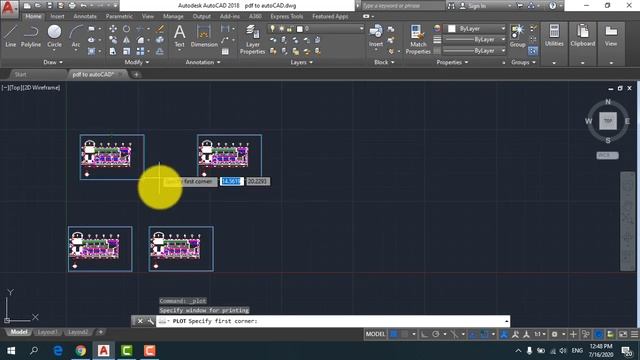The width and height of the screenshot is (640, 360).
Task: Open the linetype ByLayer dropdown
Action: coord(474,51)
